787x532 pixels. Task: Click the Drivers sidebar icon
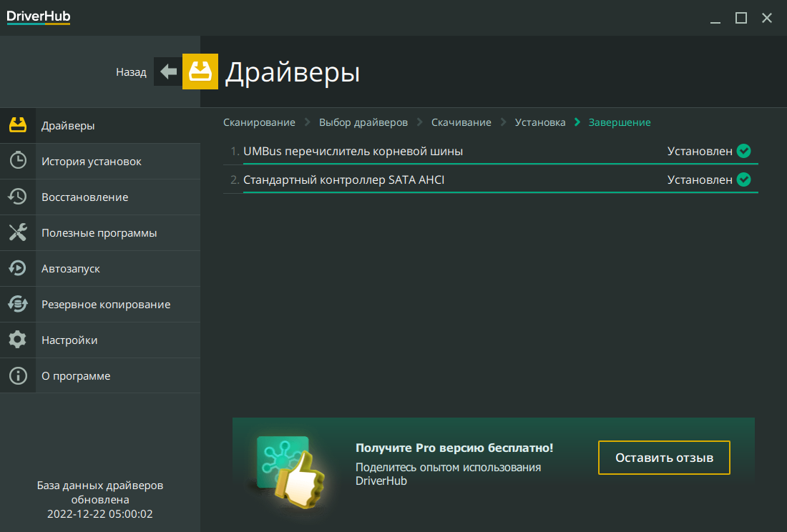(x=18, y=125)
